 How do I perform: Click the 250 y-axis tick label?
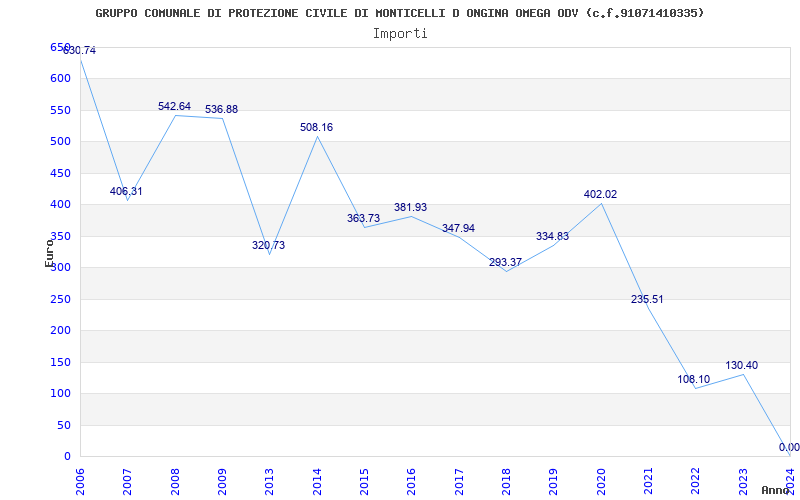[59, 299]
